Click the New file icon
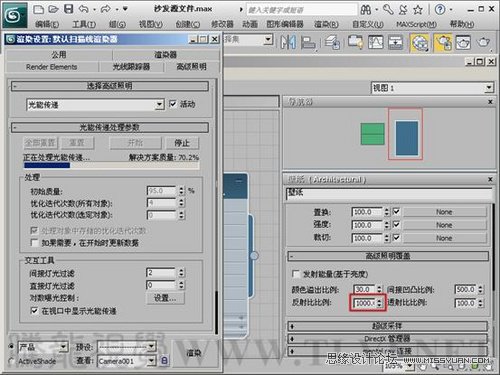This screenshot has width=500, height=375. click(39, 9)
